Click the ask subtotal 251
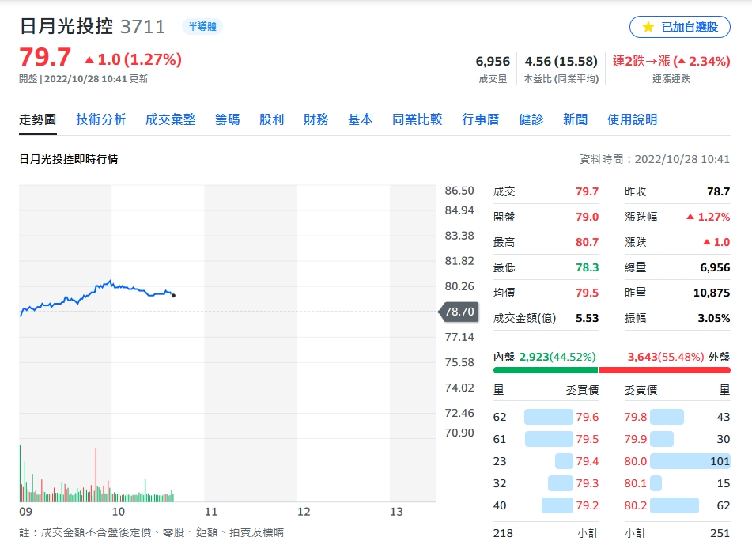 point(720,533)
